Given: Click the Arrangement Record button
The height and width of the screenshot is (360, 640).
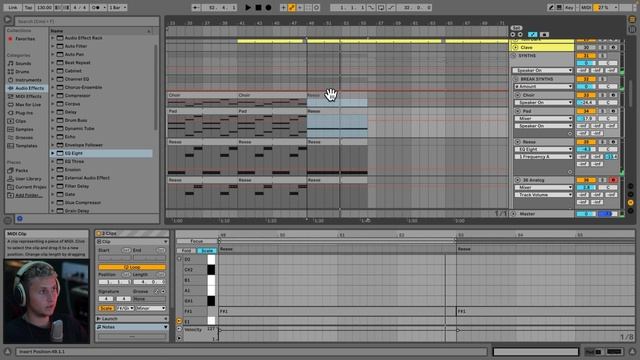Looking at the screenshot, I should (x=268, y=7).
